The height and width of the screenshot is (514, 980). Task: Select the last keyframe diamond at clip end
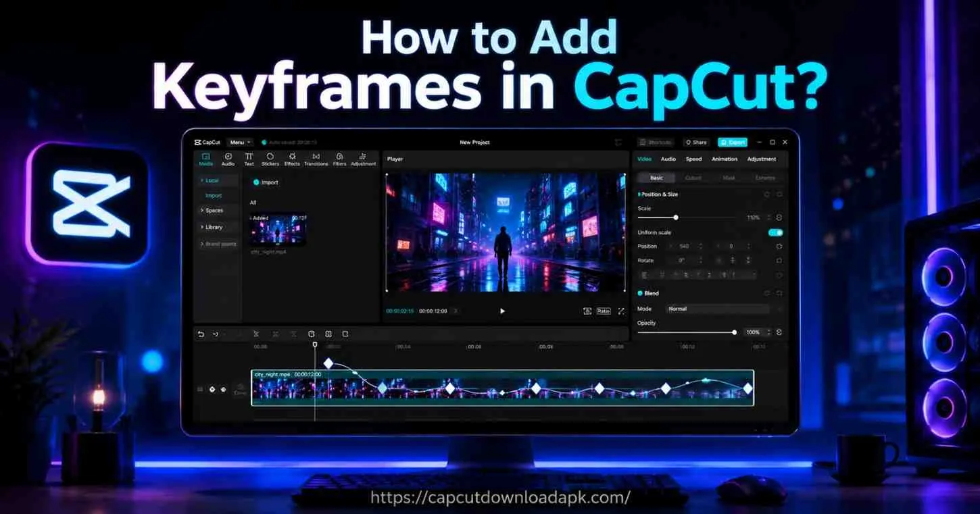pyautogui.click(x=748, y=388)
